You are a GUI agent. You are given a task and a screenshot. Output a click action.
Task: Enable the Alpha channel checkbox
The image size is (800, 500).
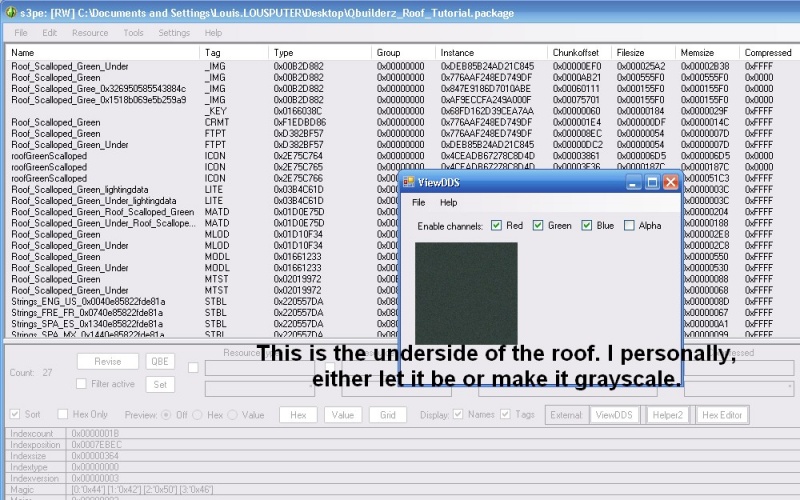pos(629,226)
